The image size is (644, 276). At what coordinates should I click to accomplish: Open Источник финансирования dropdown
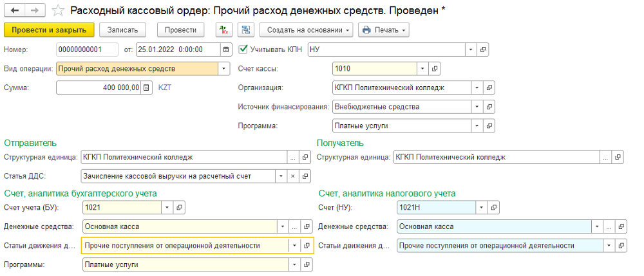click(477, 107)
